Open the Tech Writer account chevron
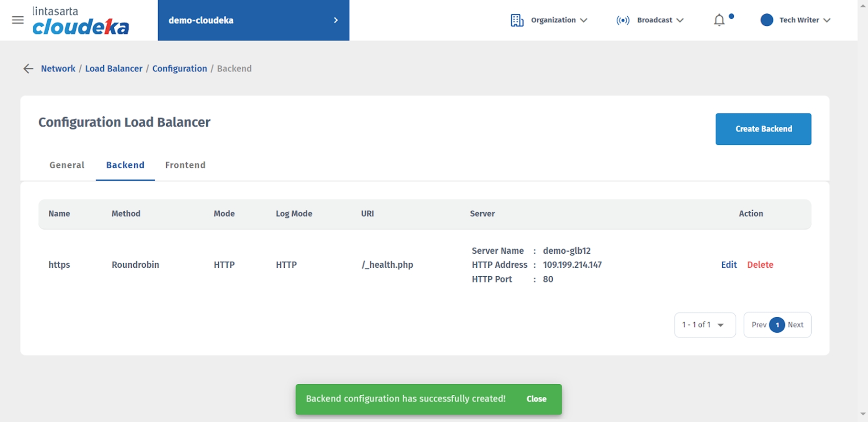The image size is (868, 422). coord(827,20)
